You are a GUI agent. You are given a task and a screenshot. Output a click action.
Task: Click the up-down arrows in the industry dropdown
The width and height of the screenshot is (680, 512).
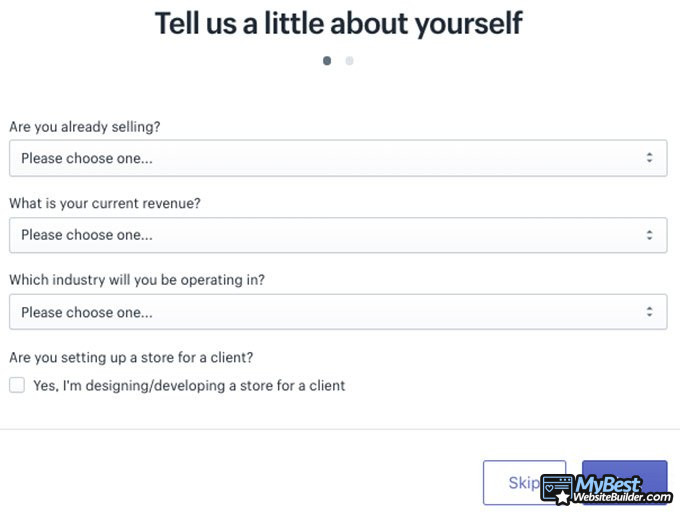649,312
